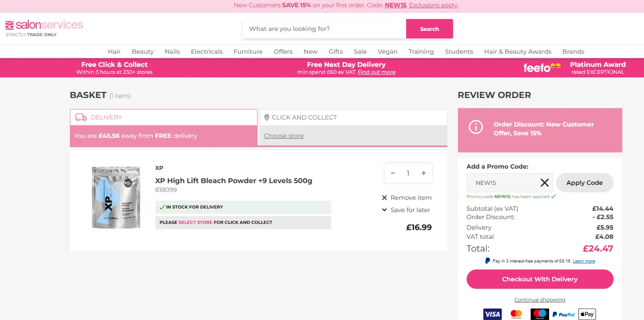Click the total amount £24.47

tap(598, 248)
